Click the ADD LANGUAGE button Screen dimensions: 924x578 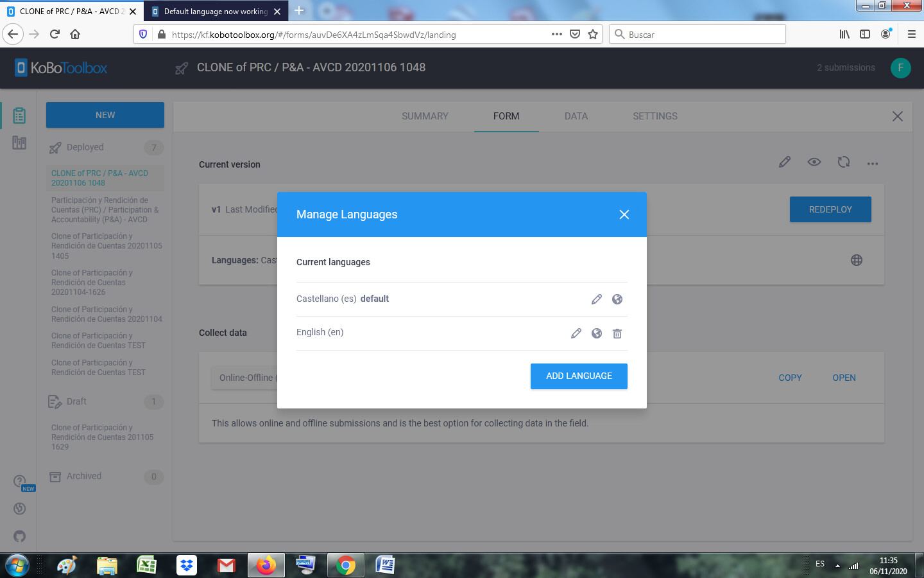pyautogui.click(x=579, y=376)
